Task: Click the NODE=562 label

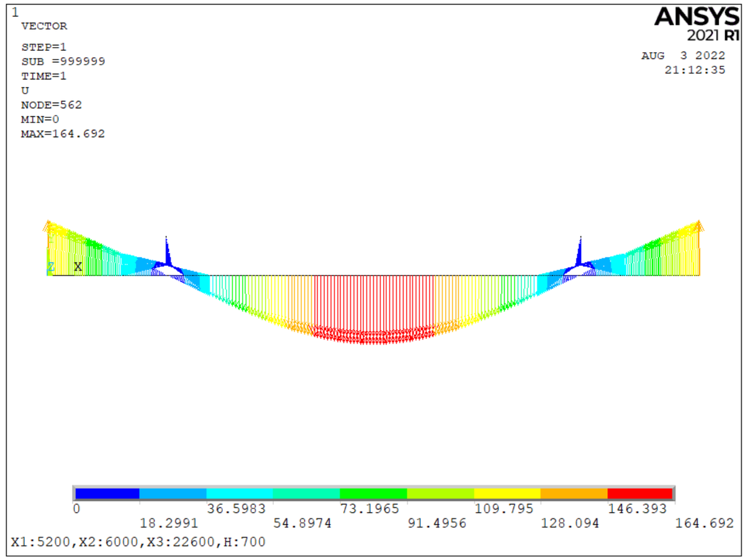Action: (52, 105)
